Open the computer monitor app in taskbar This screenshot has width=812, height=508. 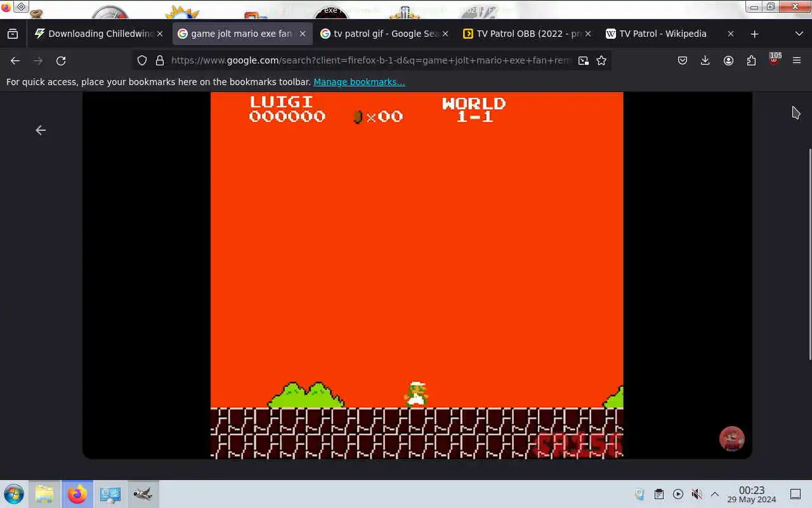[110, 494]
